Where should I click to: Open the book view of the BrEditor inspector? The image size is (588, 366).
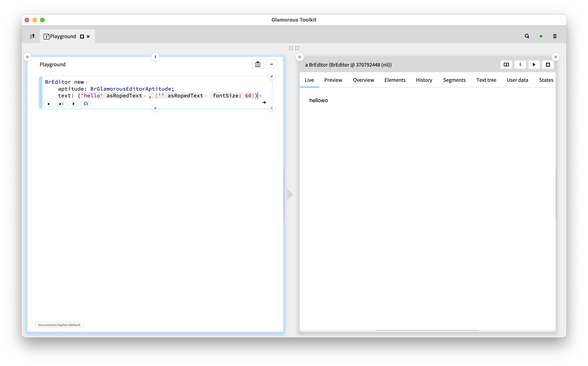506,65
